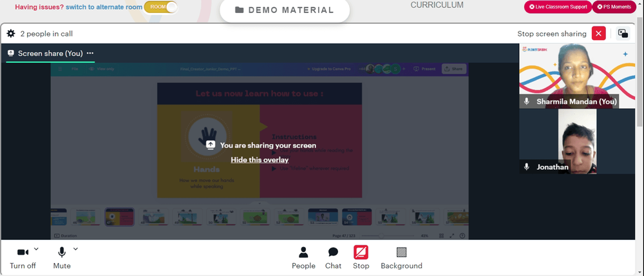The width and height of the screenshot is (644, 276).
Task: Open Screen share options ellipsis
Action: point(90,53)
